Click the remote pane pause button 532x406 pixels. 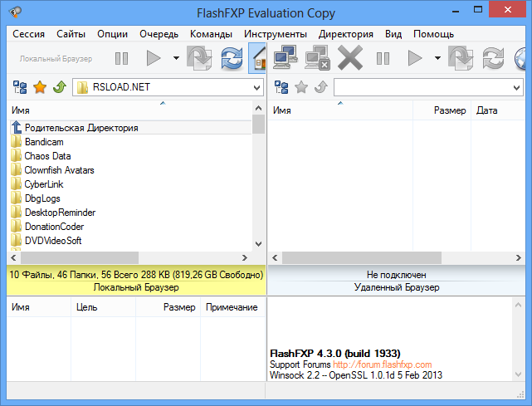click(x=383, y=58)
